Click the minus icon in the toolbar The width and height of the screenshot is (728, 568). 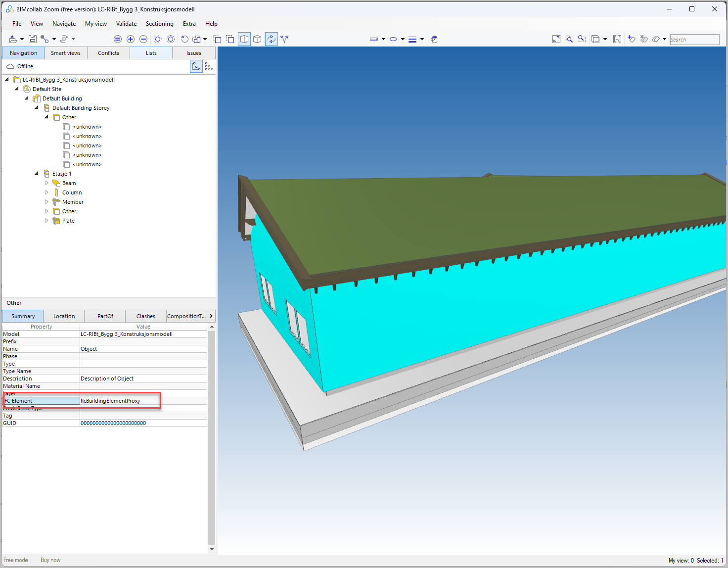click(x=143, y=39)
